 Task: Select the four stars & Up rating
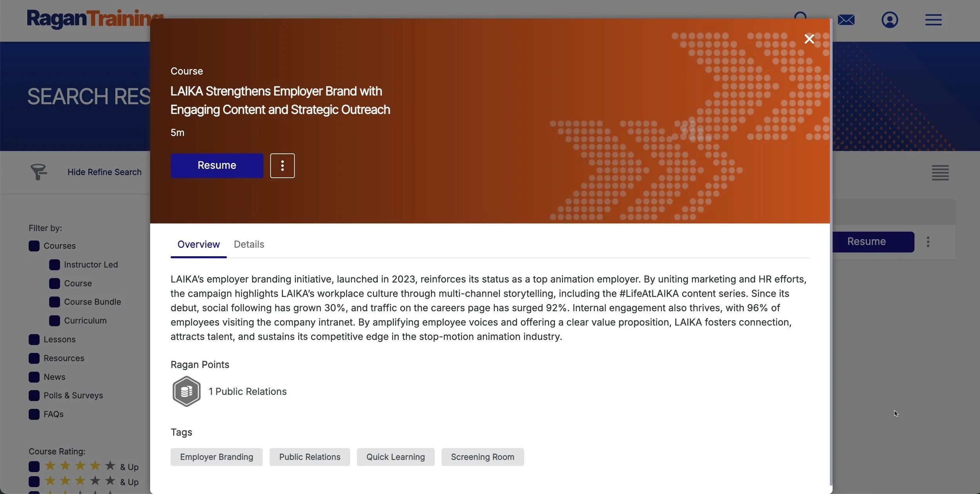[34, 467]
